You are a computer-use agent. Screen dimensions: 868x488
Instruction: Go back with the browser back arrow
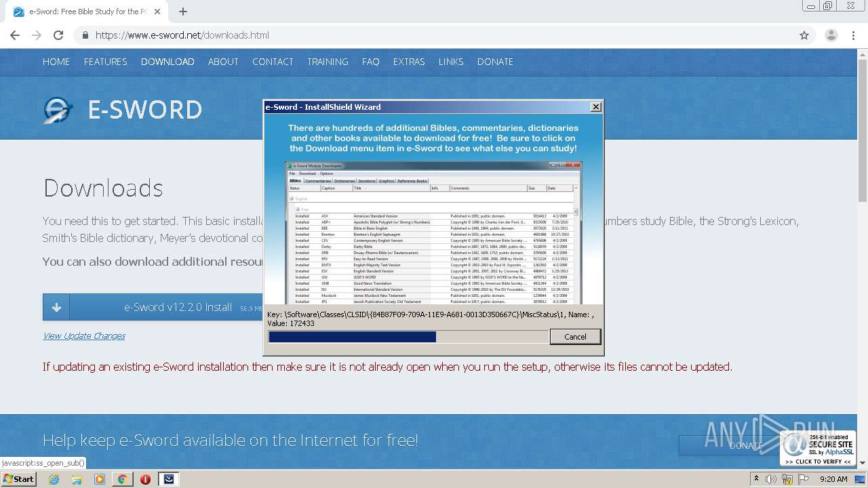pyautogui.click(x=15, y=35)
